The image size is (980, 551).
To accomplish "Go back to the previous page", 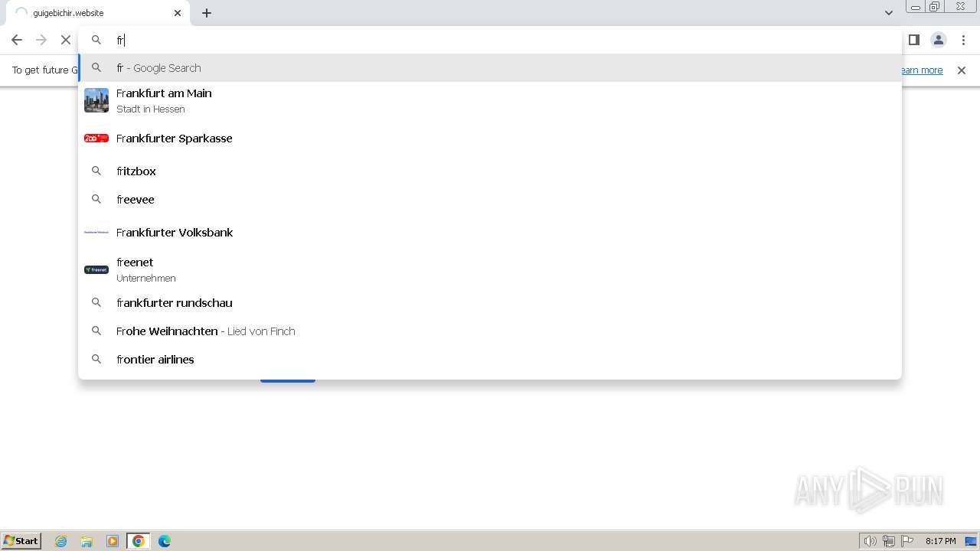I will pyautogui.click(x=17, y=40).
